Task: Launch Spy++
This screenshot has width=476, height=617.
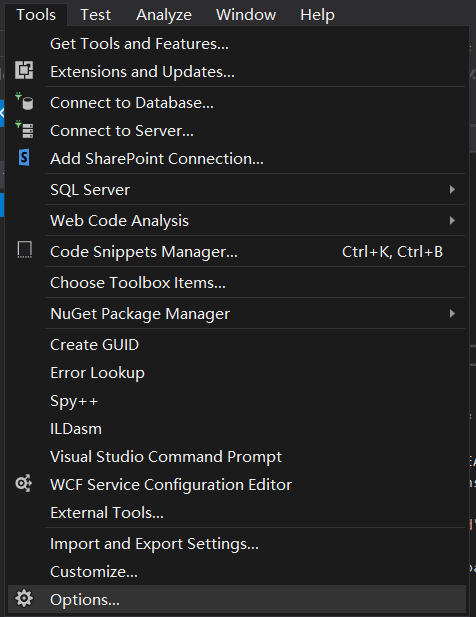Action: [x=237, y=401]
